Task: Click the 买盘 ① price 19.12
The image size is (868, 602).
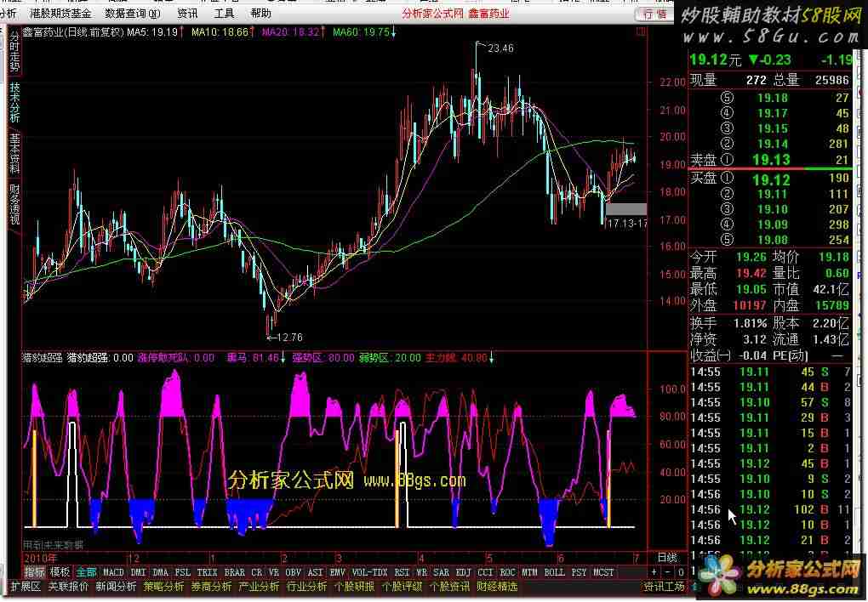Action: (x=771, y=179)
